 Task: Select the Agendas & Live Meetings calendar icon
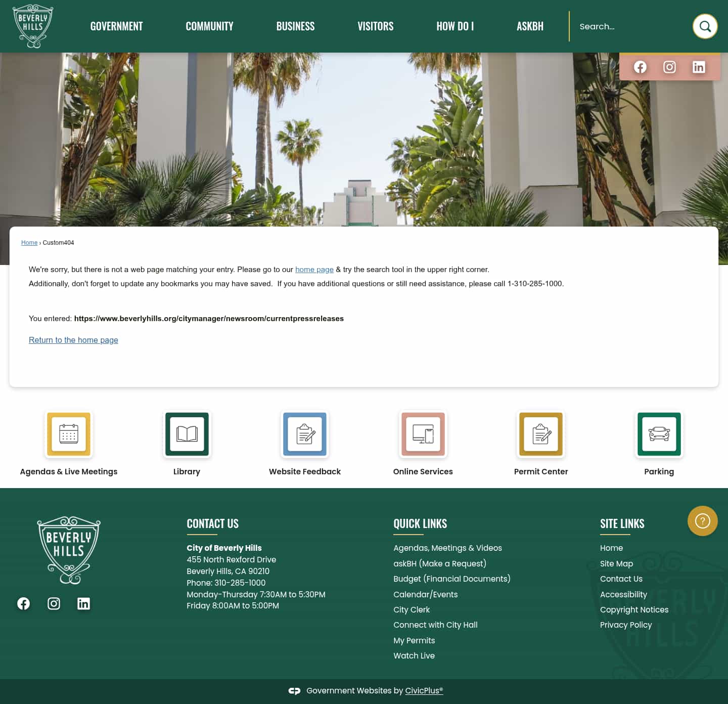click(x=69, y=434)
